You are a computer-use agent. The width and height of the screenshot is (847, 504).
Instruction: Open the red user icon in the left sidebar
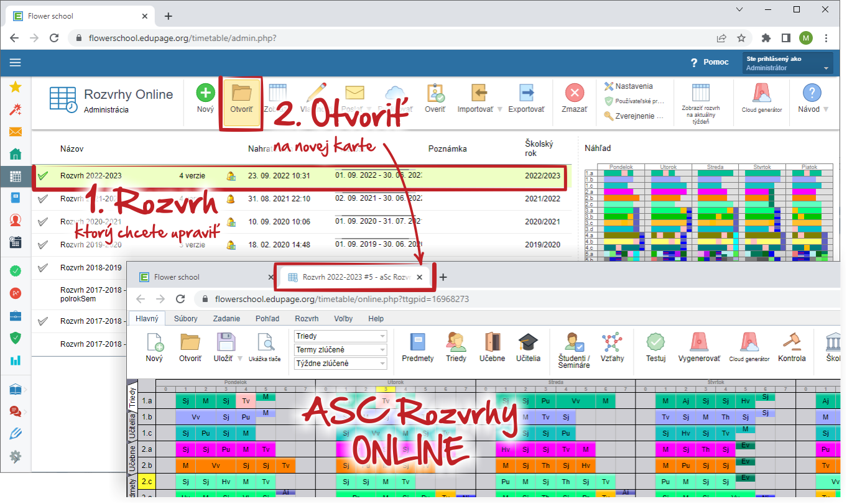(x=16, y=220)
